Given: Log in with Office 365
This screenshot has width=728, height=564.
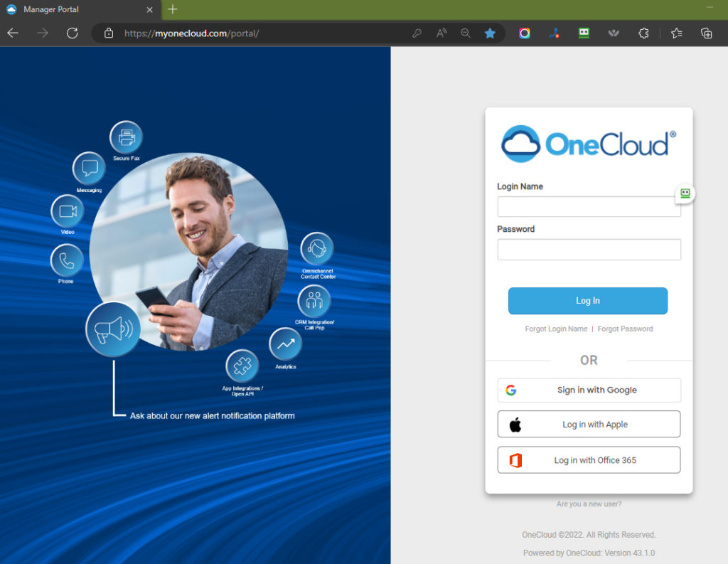Looking at the screenshot, I should coord(589,460).
